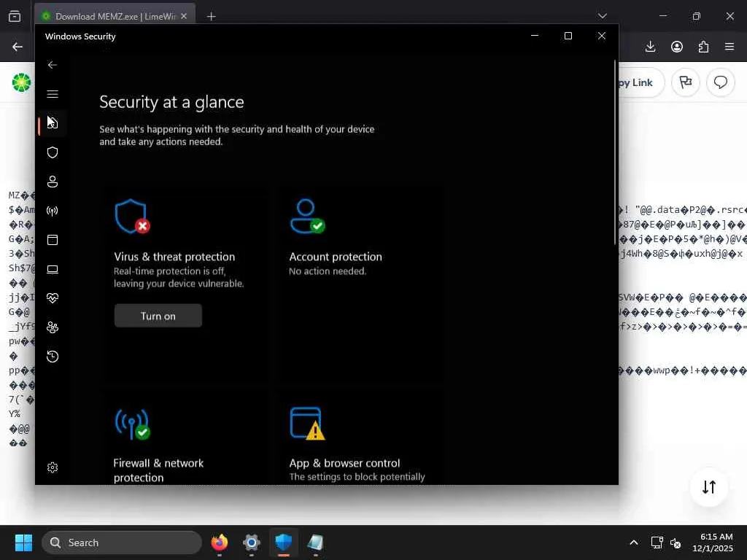Viewport: 747px width, 560px height.
Task: Open Family options sidebar icon
Action: [53, 327]
